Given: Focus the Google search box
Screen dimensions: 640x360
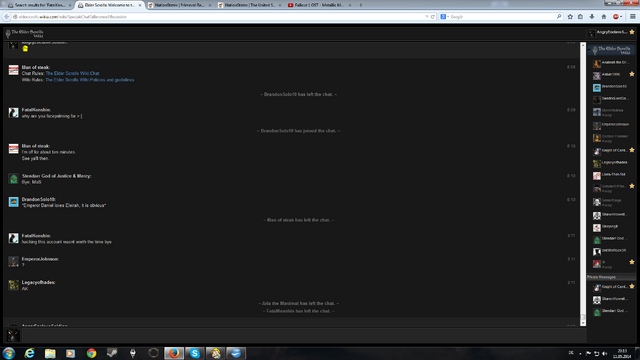Looking at the screenshot, I should pyautogui.click(x=503, y=17).
